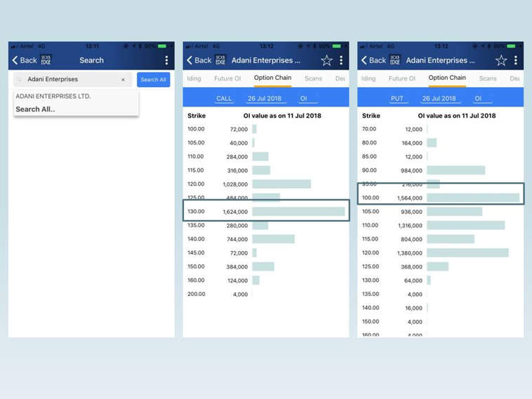The width and height of the screenshot is (532, 399).
Task: Click CALL OI value 744,000
Action: [x=237, y=239]
